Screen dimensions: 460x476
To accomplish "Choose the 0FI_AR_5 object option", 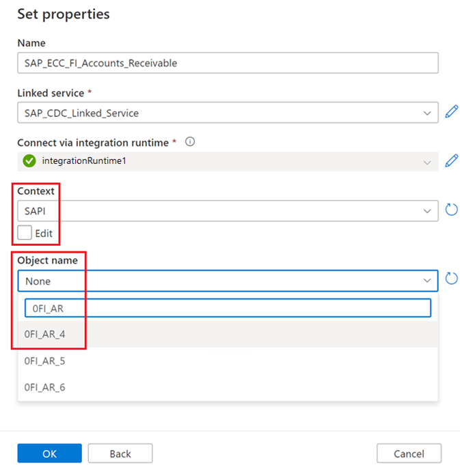I will pos(45,361).
